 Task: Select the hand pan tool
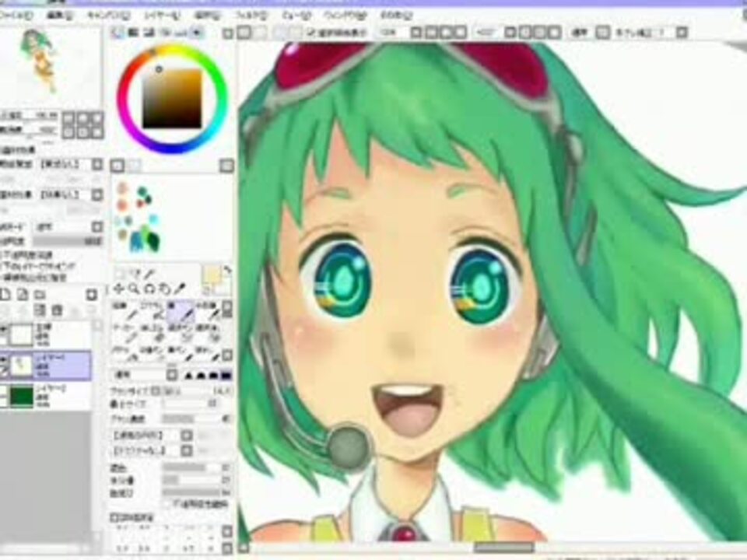coord(165,289)
